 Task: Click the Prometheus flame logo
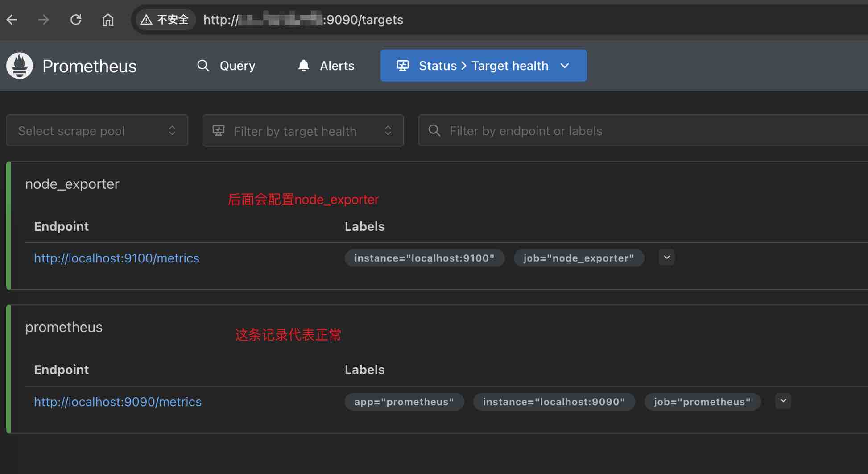pyautogui.click(x=20, y=66)
